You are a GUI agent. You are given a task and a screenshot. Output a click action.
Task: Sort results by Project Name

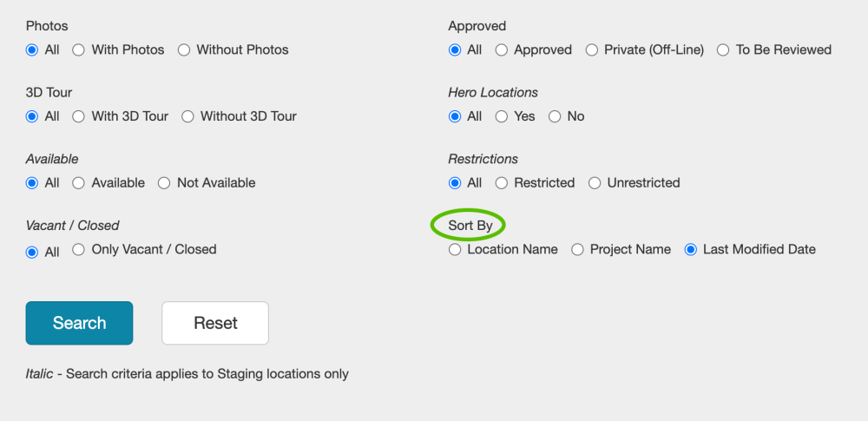(x=577, y=250)
